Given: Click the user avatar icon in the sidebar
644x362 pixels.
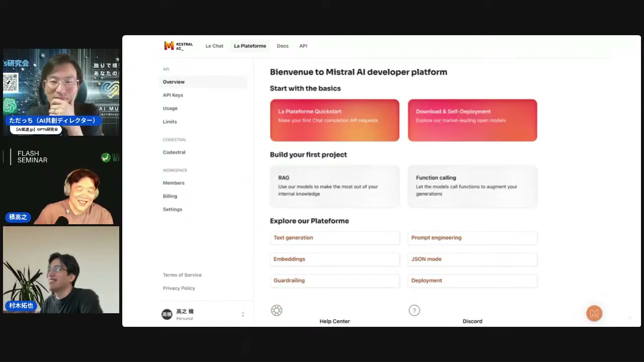Looking at the screenshot, I should point(167,314).
